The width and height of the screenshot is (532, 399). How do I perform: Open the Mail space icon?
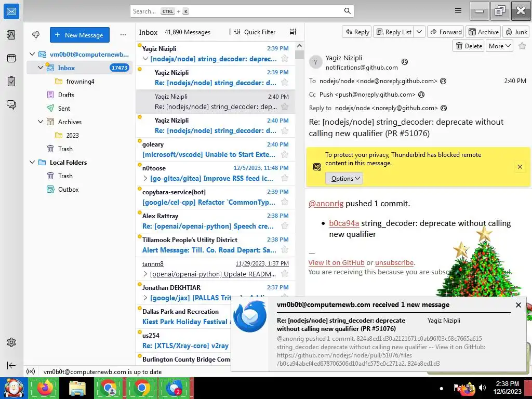click(x=11, y=11)
